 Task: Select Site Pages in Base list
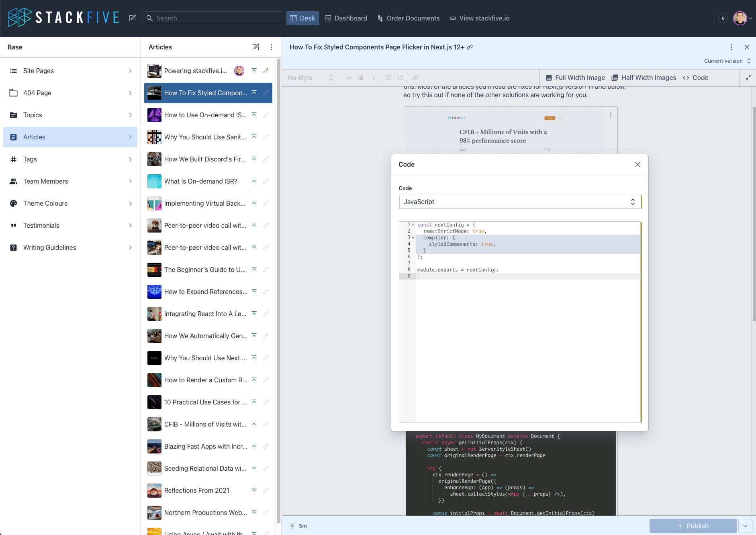pyautogui.click(x=70, y=71)
